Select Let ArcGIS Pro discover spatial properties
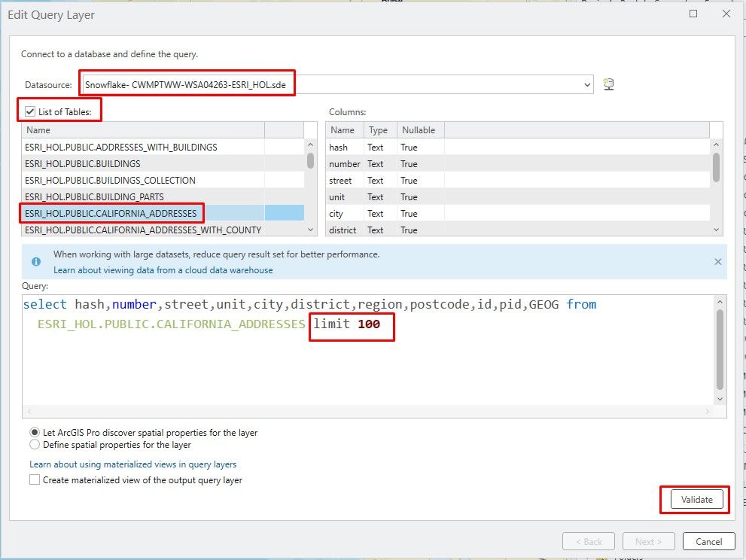The width and height of the screenshot is (746, 560). (x=35, y=433)
